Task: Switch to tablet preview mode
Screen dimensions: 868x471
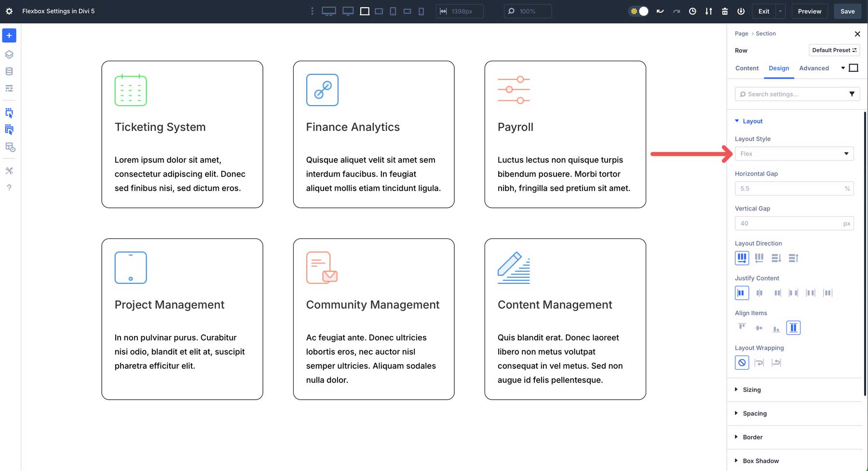Action: tap(393, 11)
